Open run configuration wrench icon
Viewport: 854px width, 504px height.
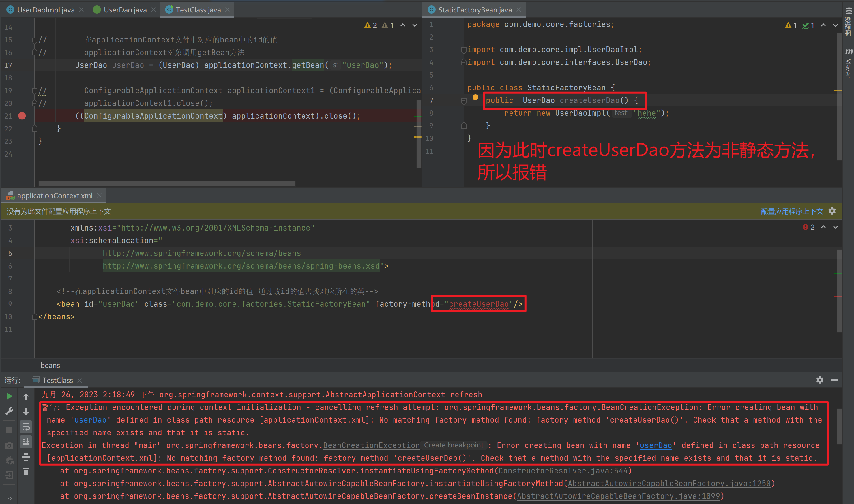(9, 411)
